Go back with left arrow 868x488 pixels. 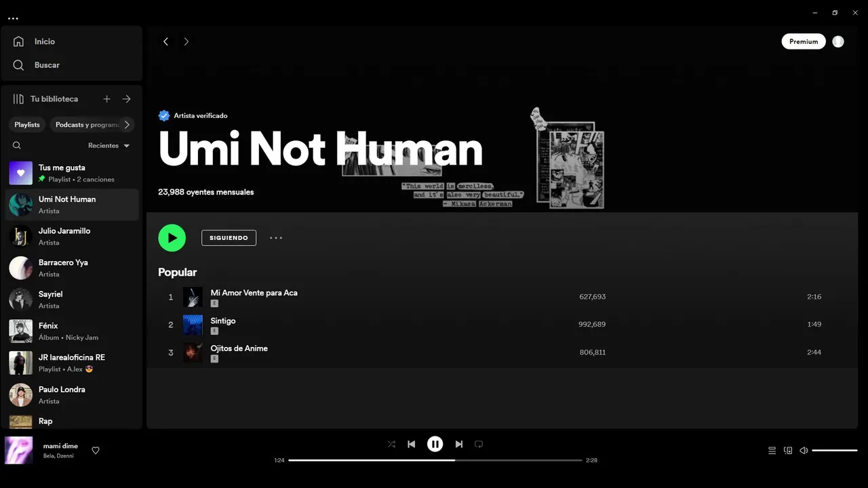coord(165,41)
